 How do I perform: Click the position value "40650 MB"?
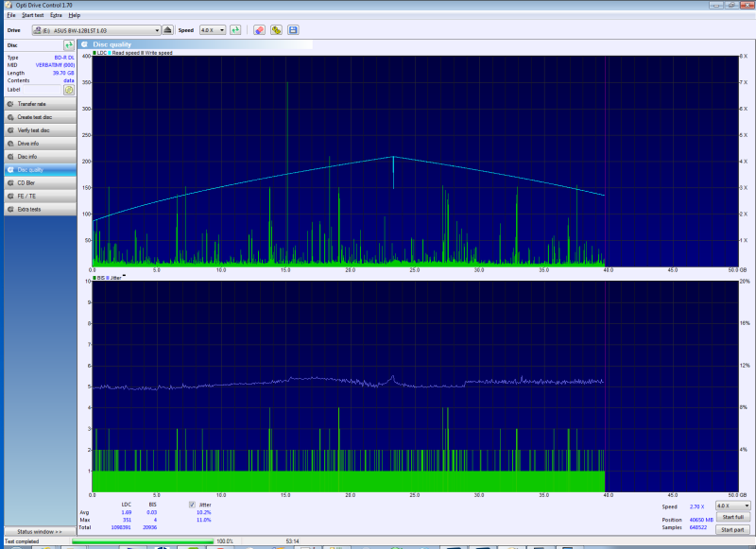pos(701,520)
